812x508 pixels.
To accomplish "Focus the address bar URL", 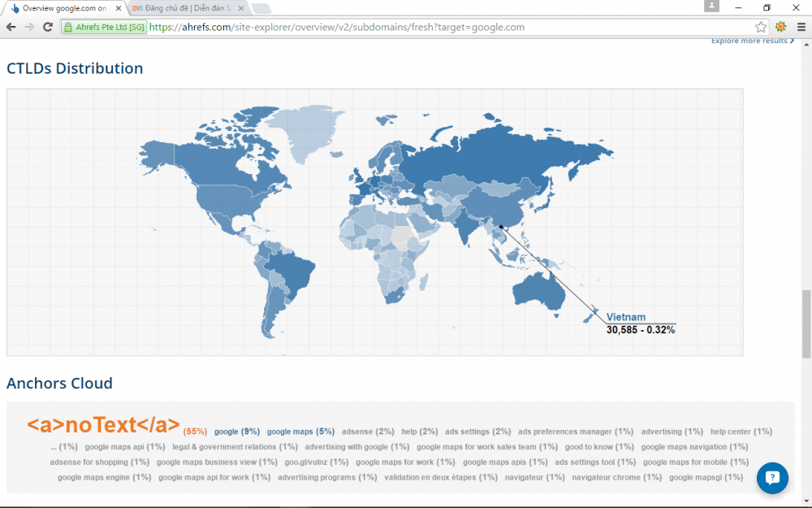I will click(337, 27).
